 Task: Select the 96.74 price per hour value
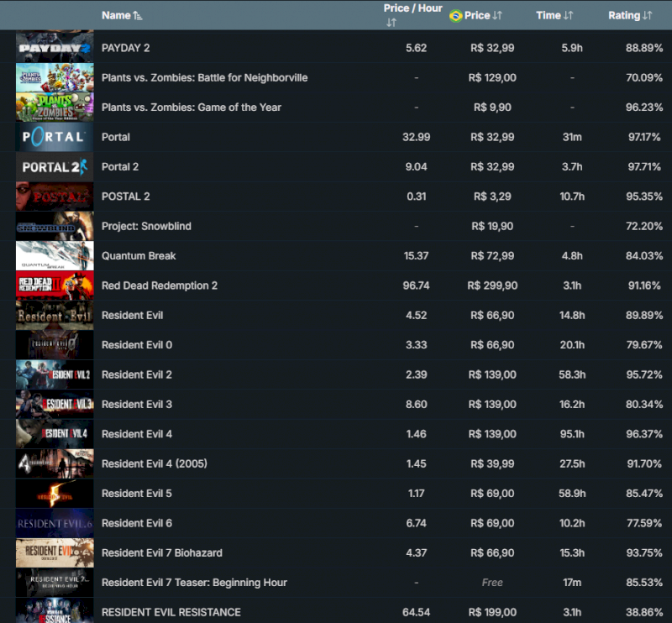(x=416, y=285)
